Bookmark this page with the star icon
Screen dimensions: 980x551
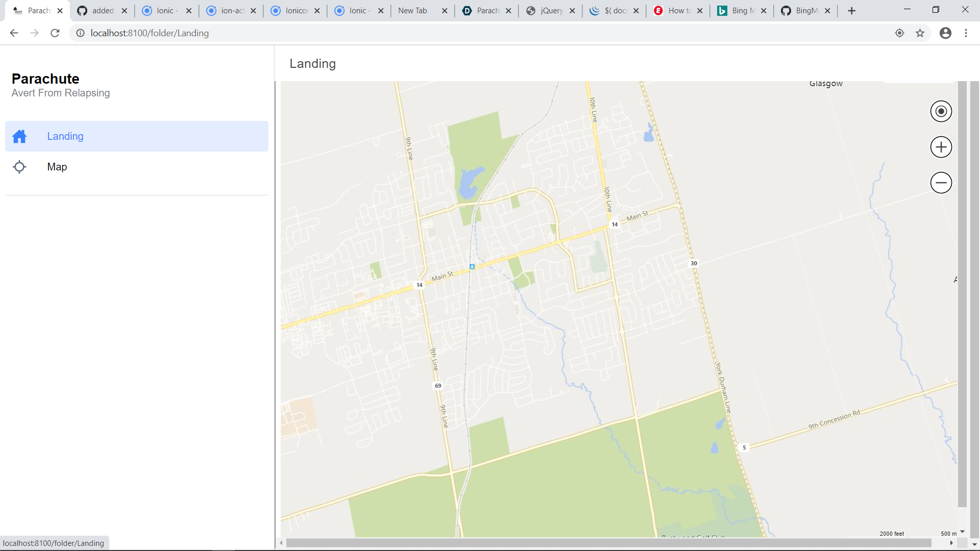click(920, 33)
